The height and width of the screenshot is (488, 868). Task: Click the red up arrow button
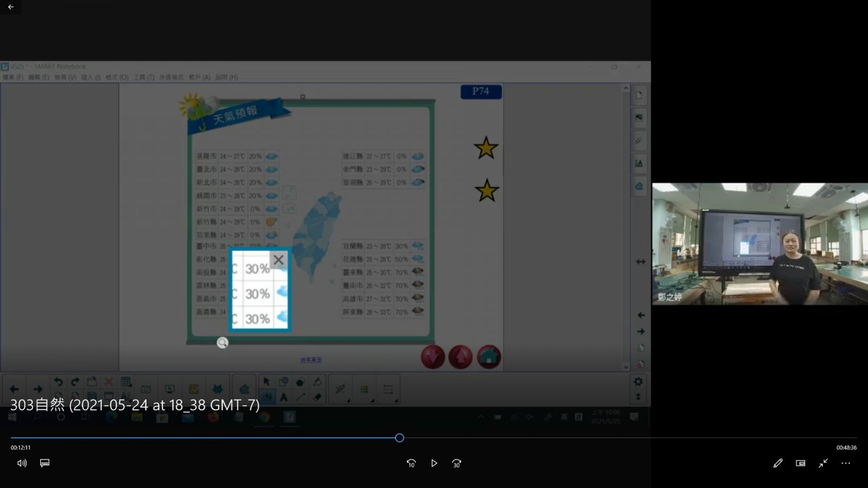[461, 357]
